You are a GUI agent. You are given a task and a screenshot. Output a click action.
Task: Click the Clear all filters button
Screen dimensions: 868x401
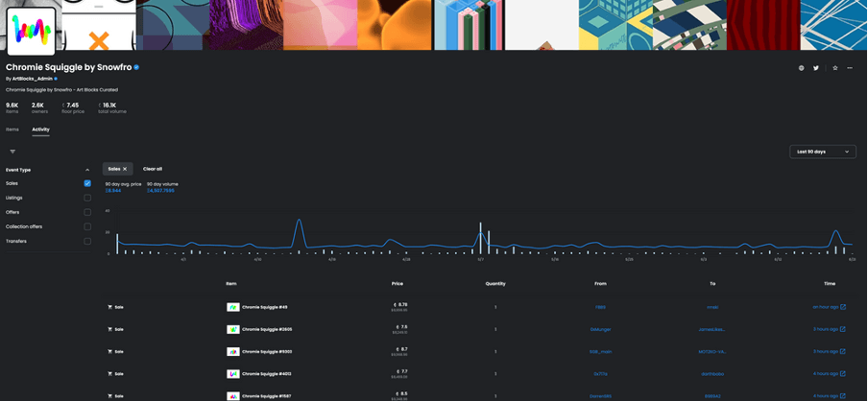coord(153,169)
